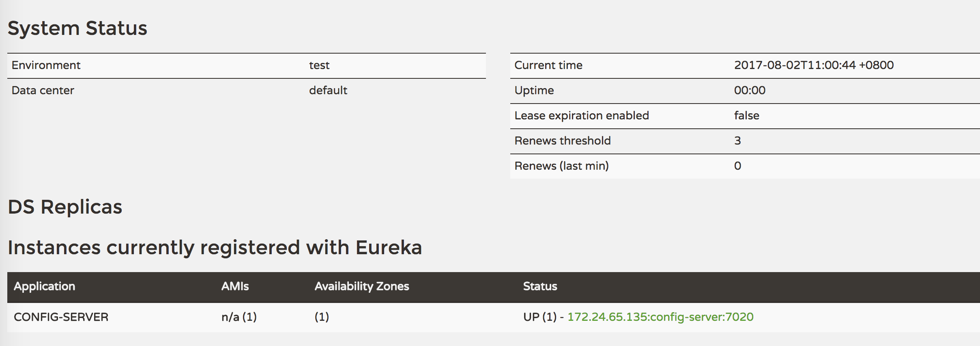
Task: Select the Status column header
Action: click(x=540, y=286)
